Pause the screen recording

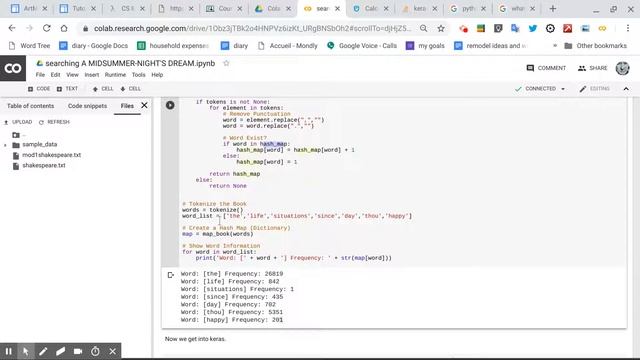click(9, 351)
